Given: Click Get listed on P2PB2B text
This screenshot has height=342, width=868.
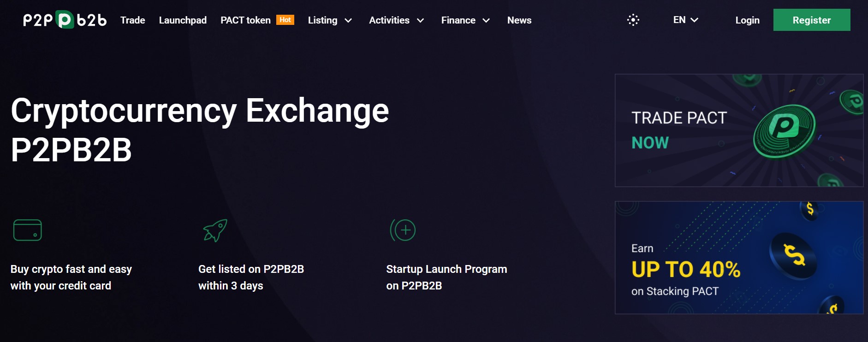Looking at the screenshot, I should coord(251,277).
